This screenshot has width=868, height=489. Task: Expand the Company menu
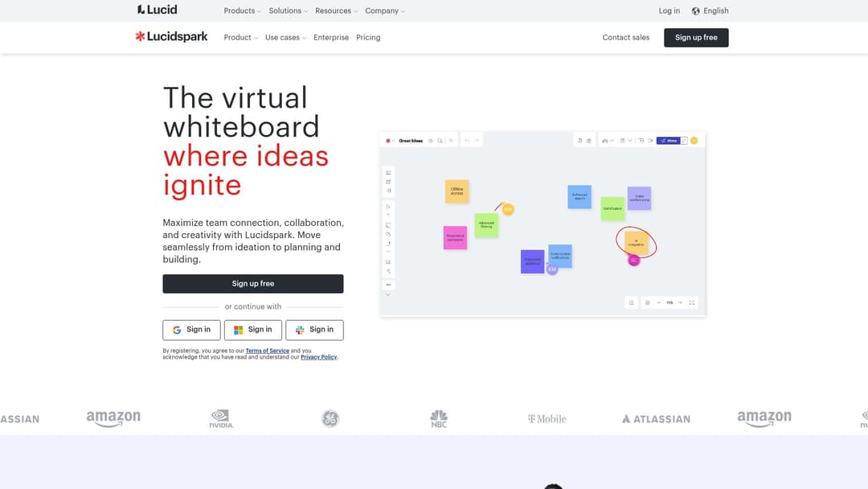click(385, 11)
